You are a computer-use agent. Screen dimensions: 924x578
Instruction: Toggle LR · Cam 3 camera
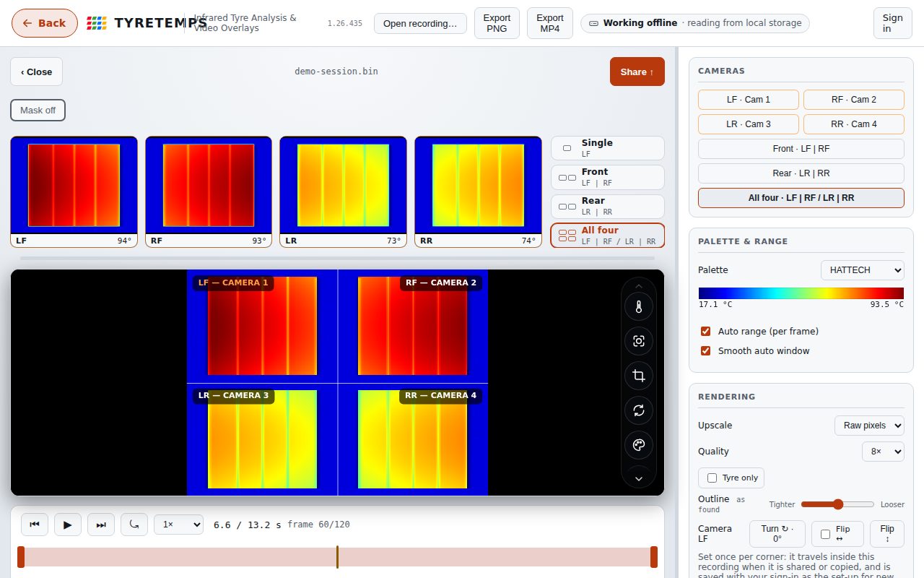point(749,124)
